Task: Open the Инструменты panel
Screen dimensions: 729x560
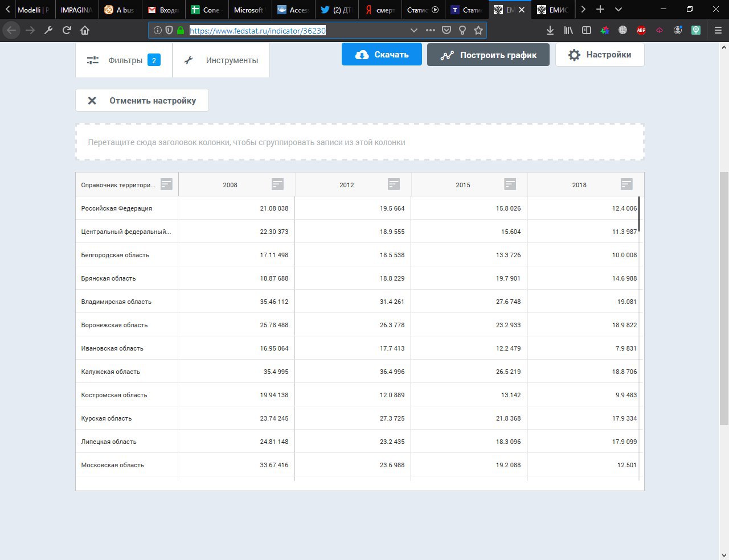Action: coord(221,60)
